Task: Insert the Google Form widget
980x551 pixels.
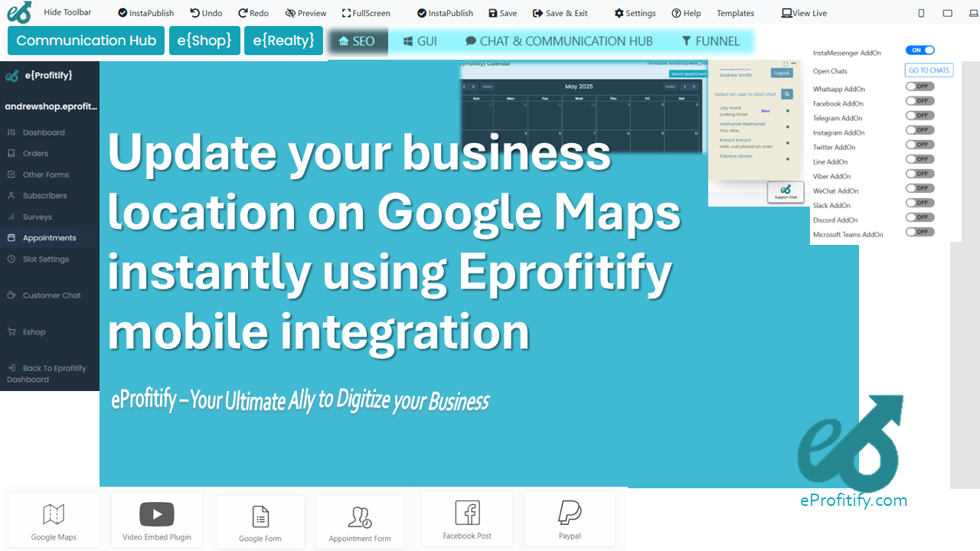Action: click(x=260, y=522)
